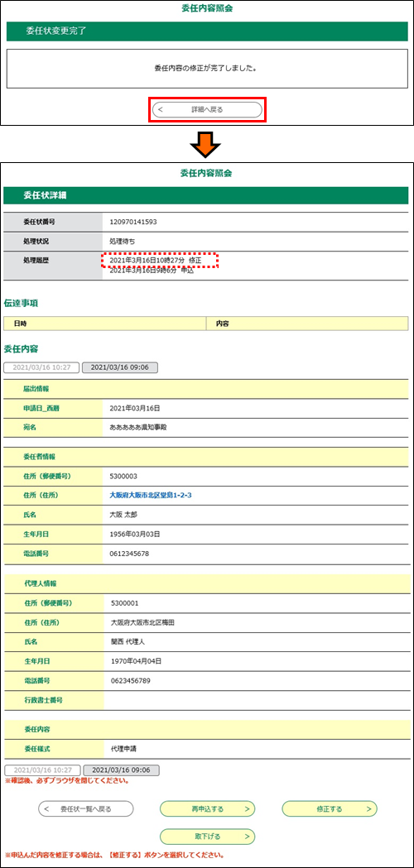The height and width of the screenshot is (868, 414).
Task: Click the 内容 column header in 伝達事項
Action: (x=307, y=323)
